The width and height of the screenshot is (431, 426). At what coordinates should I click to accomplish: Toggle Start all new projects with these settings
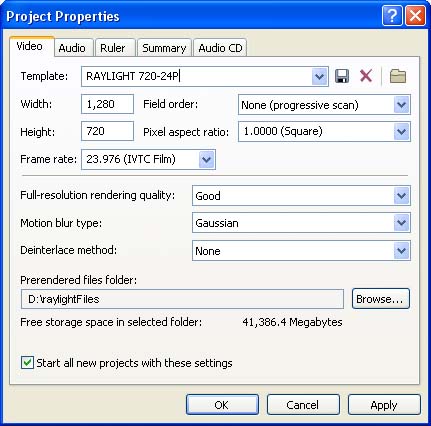click(x=27, y=363)
